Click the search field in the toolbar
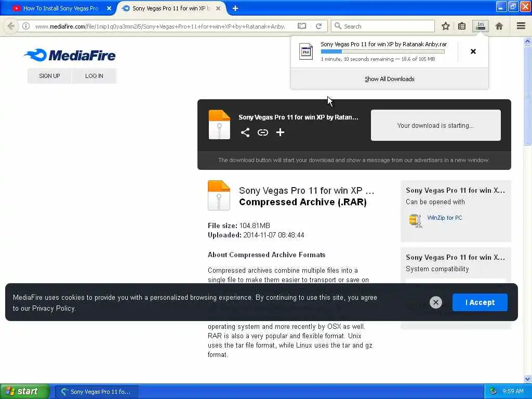The height and width of the screenshot is (399, 532). (x=383, y=26)
